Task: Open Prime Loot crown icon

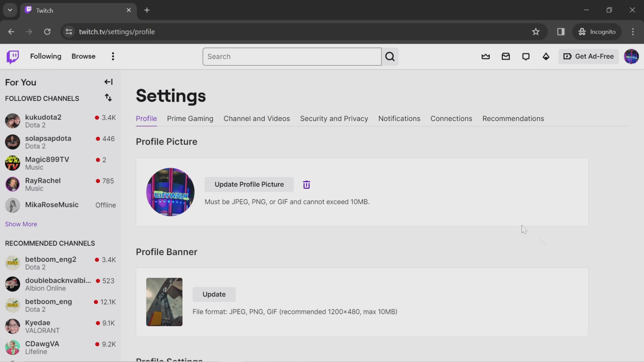Action: point(486,56)
